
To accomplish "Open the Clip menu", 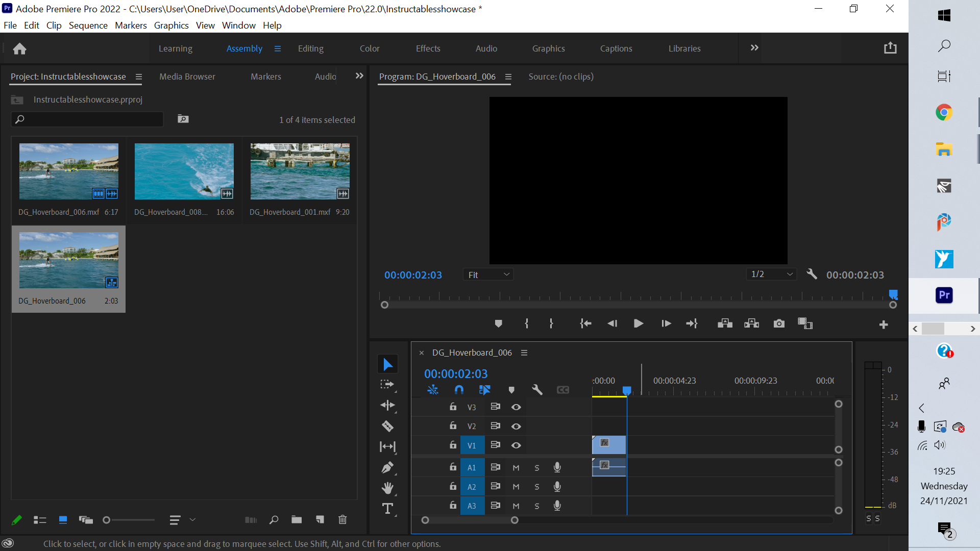I will pos(54,26).
